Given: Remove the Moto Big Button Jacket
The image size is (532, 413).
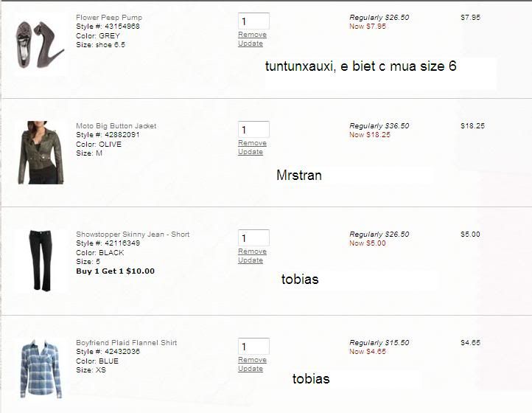Looking at the screenshot, I should point(252,143).
